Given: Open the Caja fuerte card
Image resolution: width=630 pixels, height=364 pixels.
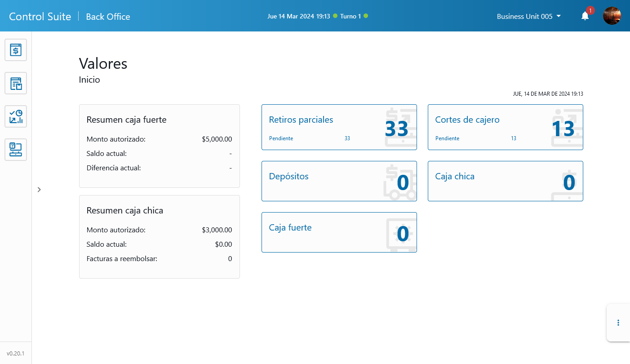Looking at the screenshot, I should point(339,232).
